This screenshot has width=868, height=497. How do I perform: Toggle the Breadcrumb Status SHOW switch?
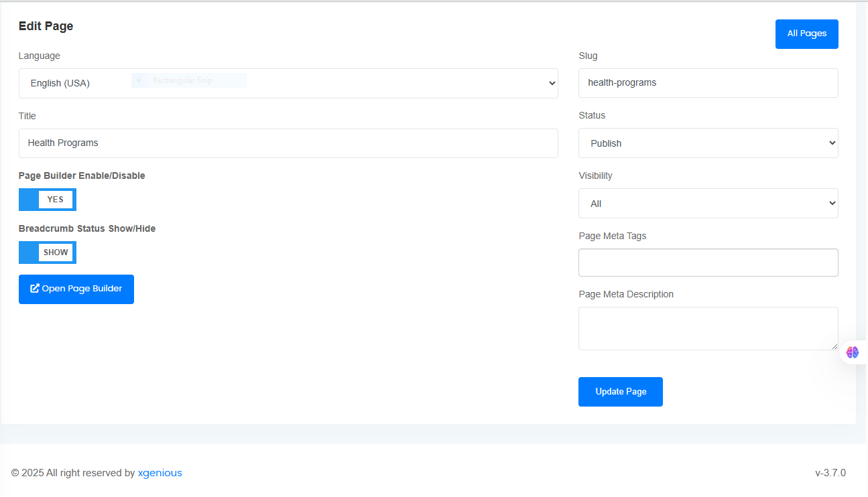pyautogui.click(x=48, y=253)
